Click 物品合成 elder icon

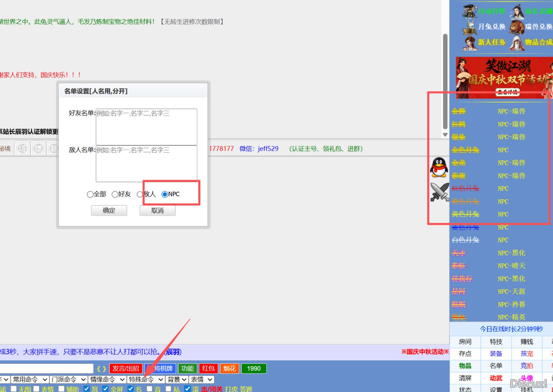coord(517,43)
